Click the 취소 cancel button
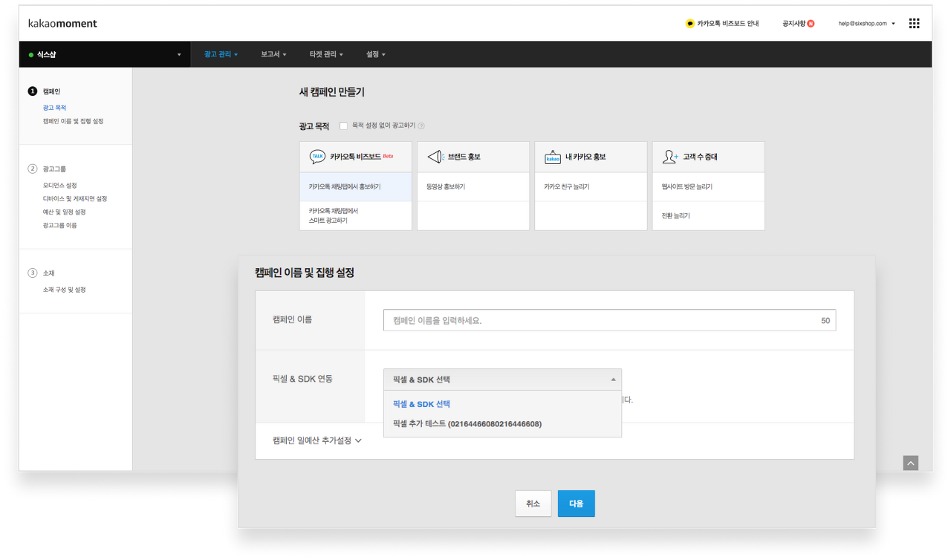 [x=533, y=504]
